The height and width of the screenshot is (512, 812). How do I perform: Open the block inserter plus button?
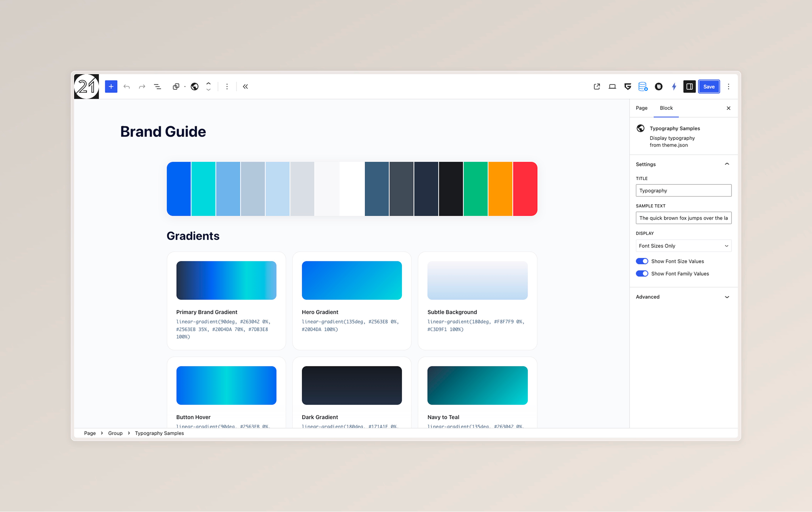point(111,86)
